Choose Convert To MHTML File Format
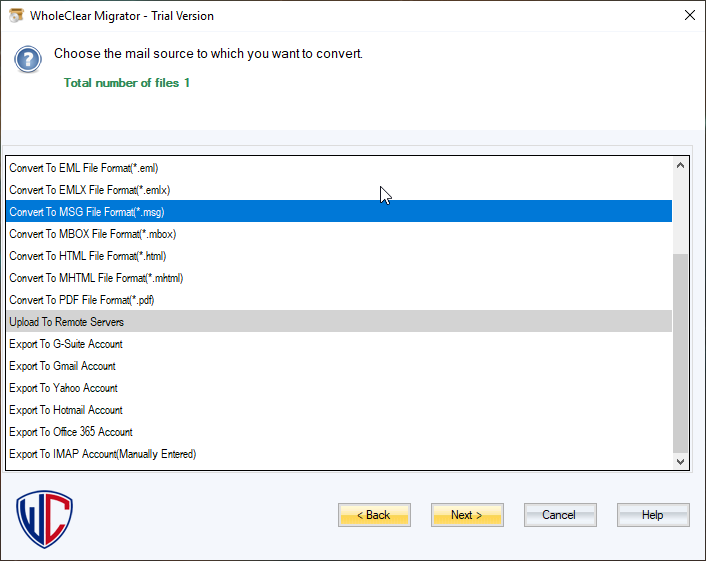 tap(96, 278)
